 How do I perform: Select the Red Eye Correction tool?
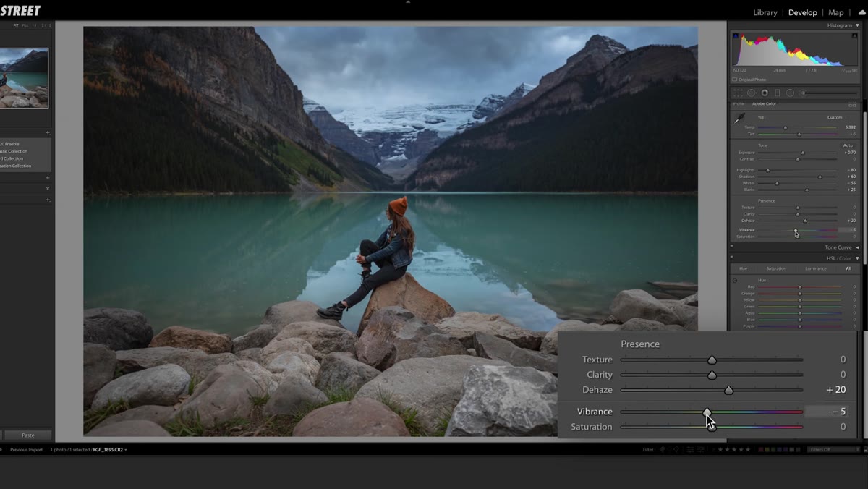(765, 93)
